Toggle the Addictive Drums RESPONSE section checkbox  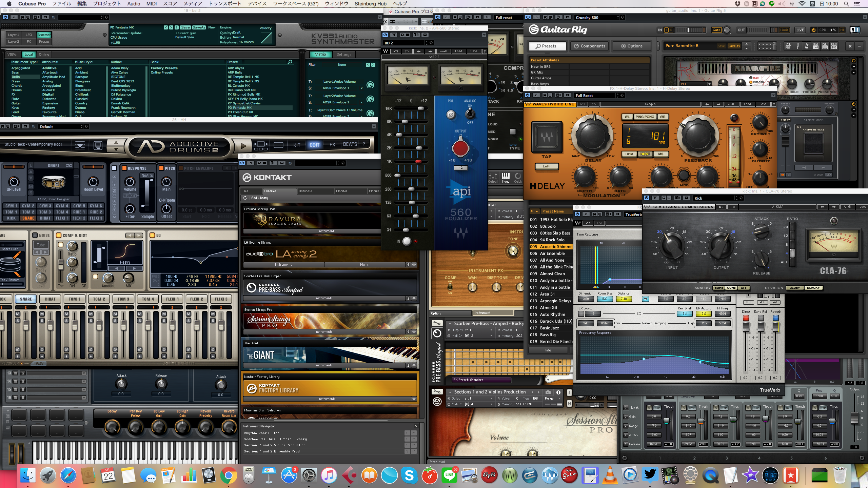click(x=124, y=168)
